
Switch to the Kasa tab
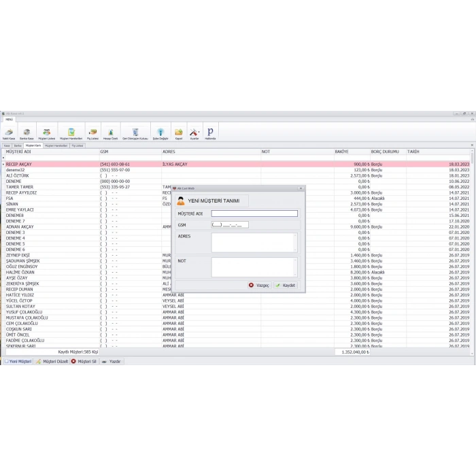(7, 146)
